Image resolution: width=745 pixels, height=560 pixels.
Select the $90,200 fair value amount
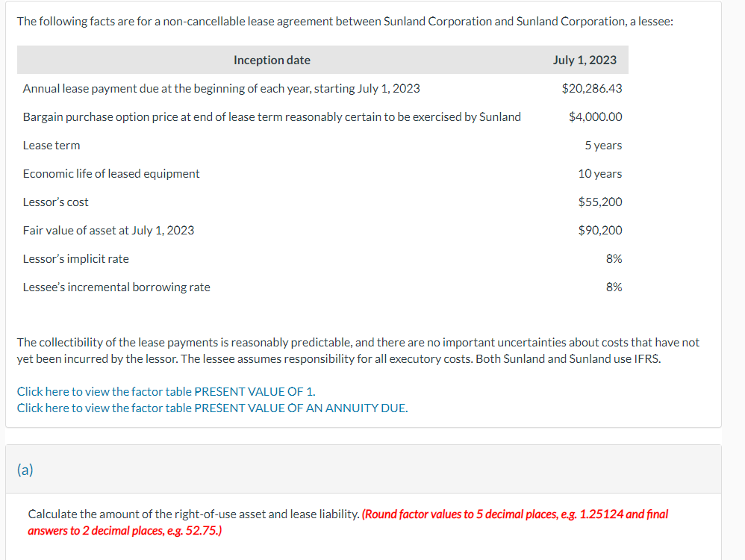click(x=600, y=231)
